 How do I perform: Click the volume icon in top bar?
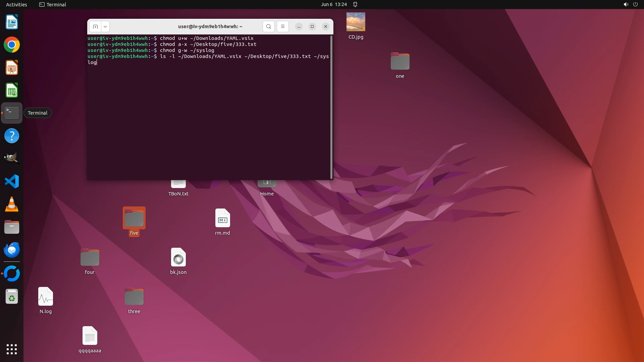pyautogui.click(x=626, y=4)
